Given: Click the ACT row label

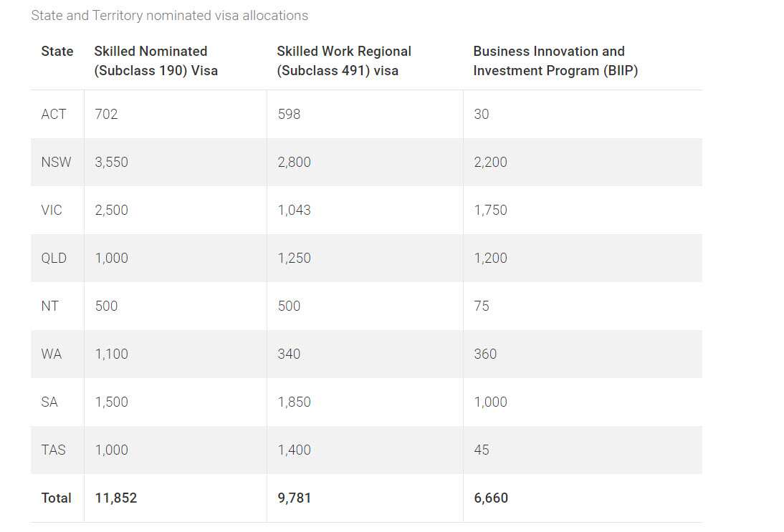Looking at the screenshot, I should pyautogui.click(x=54, y=114).
